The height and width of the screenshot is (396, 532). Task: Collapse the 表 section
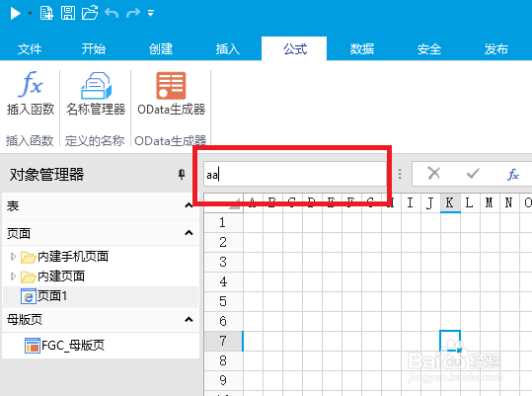[x=189, y=205]
